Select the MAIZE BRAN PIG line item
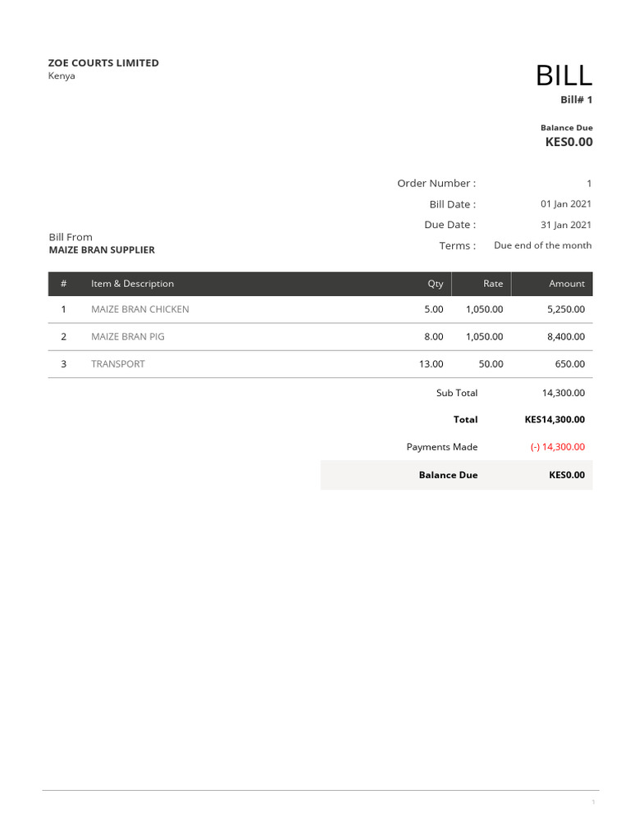This screenshot has width=630, height=840. (127, 336)
